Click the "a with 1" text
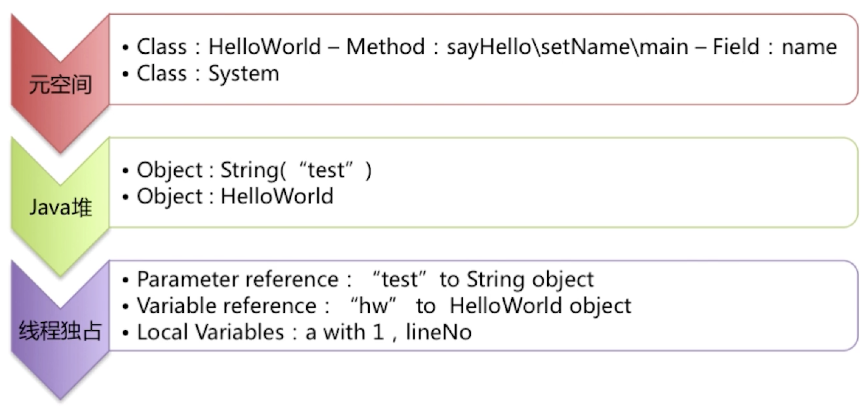 (x=344, y=332)
